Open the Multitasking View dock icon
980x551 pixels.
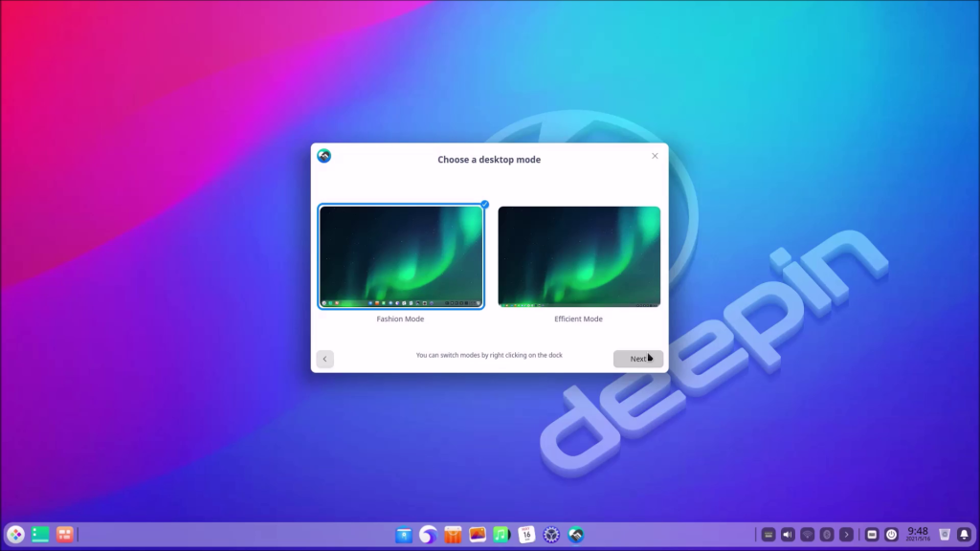[65, 535]
